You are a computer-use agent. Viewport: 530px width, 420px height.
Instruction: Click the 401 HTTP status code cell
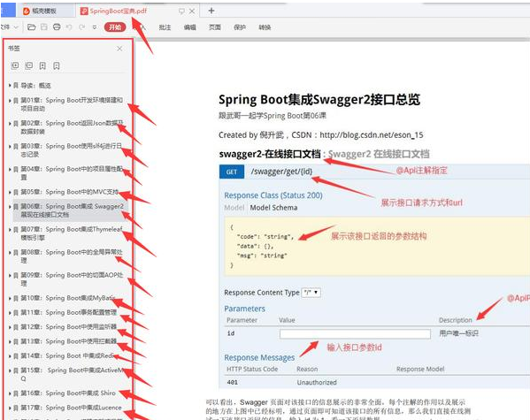pyautogui.click(x=232, y=382)
